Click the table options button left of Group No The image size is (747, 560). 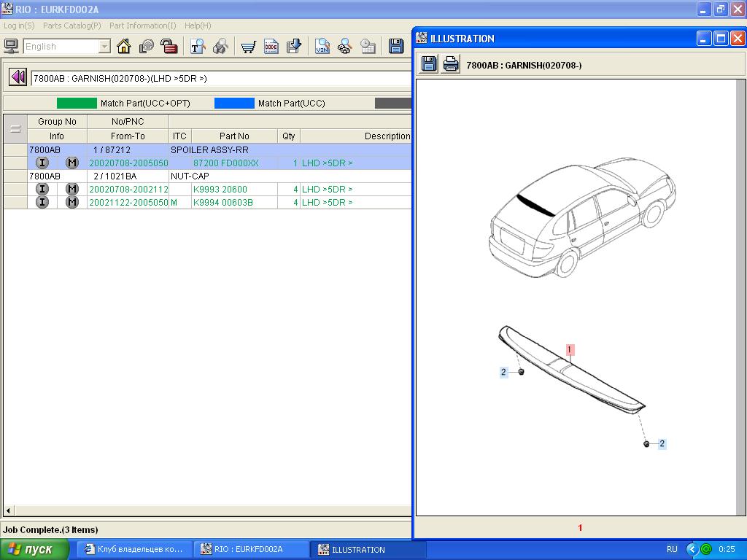click(x=15, y=129)
